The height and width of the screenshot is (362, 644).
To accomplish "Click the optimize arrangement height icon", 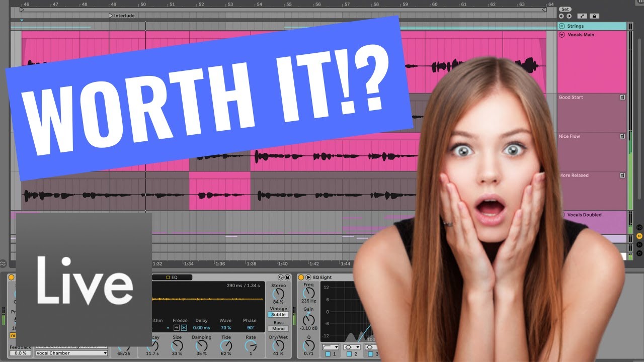I will 583,16.
